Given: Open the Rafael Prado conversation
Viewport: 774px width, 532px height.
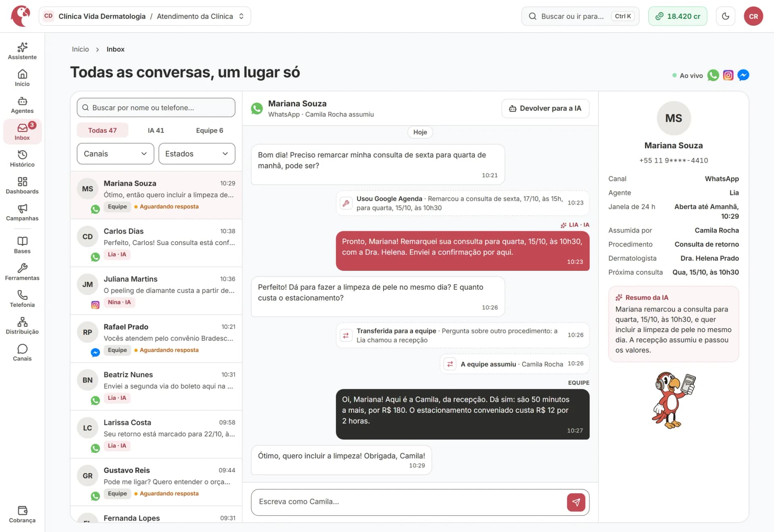Looking at the screenshot, I should pyautogui.click(x=156, y=339).
